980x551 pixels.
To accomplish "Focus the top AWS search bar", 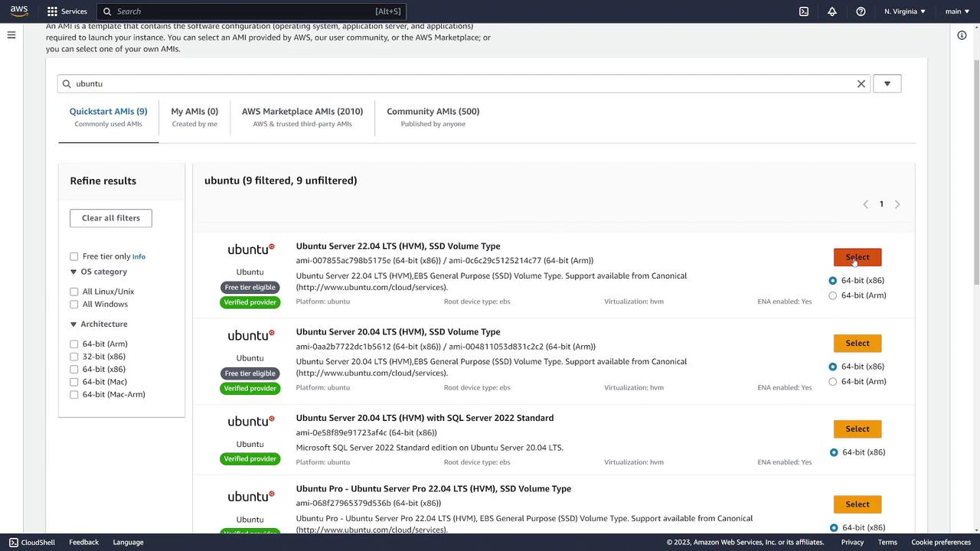I will point(251,11).
